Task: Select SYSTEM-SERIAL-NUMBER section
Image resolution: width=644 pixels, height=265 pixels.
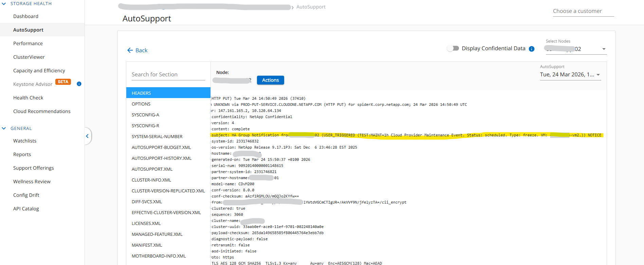Action: pyautogui.click(x=168, y=136)
